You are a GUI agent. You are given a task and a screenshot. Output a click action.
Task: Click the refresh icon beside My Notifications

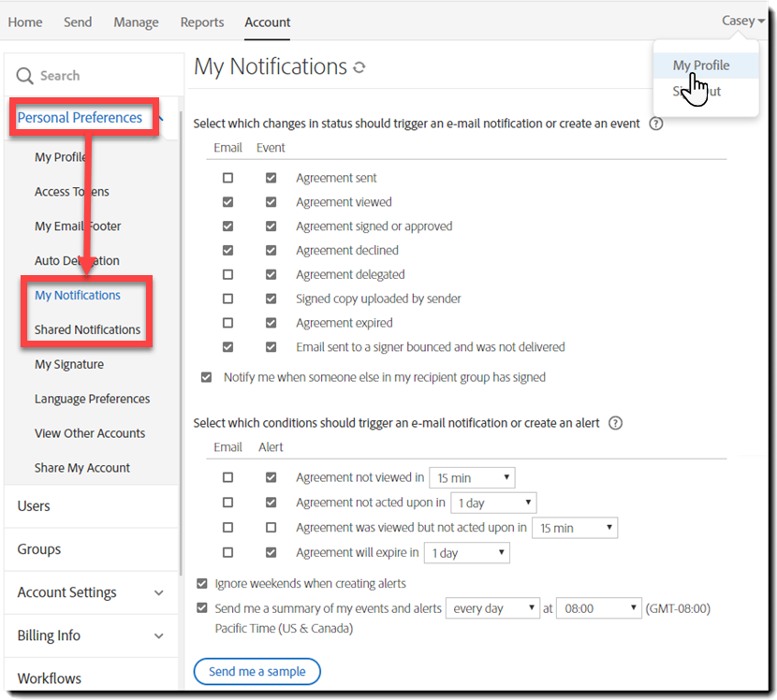click(x=359, y=68)
